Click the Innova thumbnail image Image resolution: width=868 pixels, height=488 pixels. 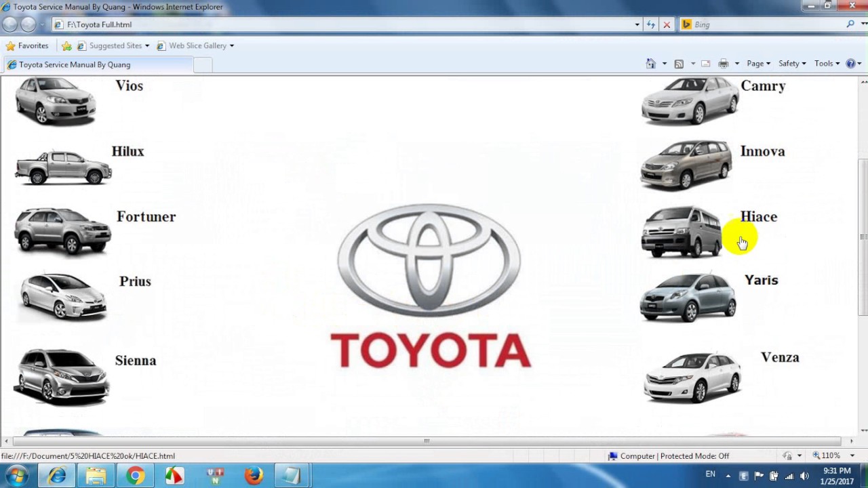pyautogui.click(x=686, y=165)
